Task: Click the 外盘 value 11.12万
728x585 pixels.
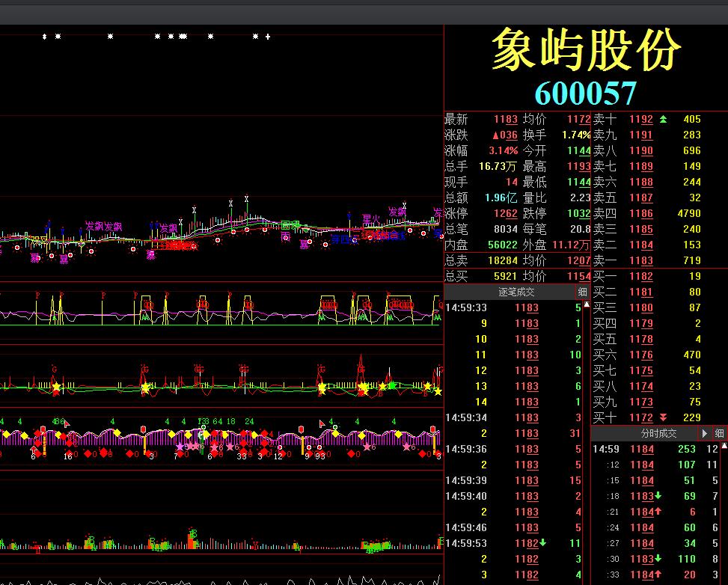Action: point(571,245)
